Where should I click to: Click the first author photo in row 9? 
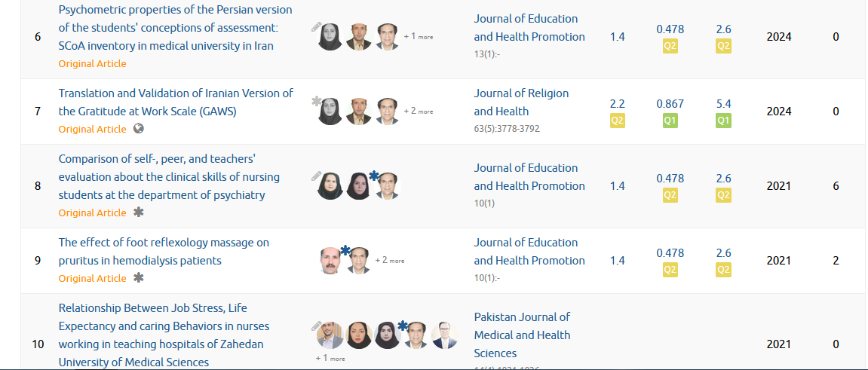(x=331, y=261)
